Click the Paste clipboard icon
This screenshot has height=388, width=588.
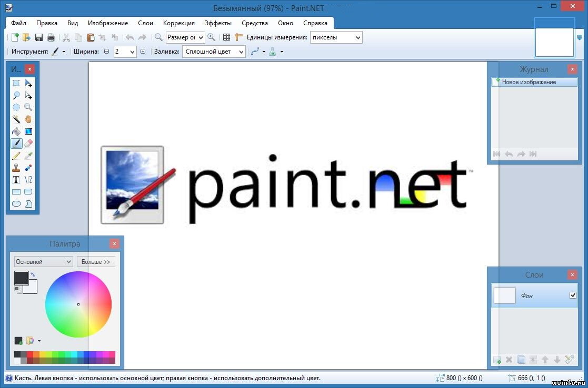(x=91, y=37)
